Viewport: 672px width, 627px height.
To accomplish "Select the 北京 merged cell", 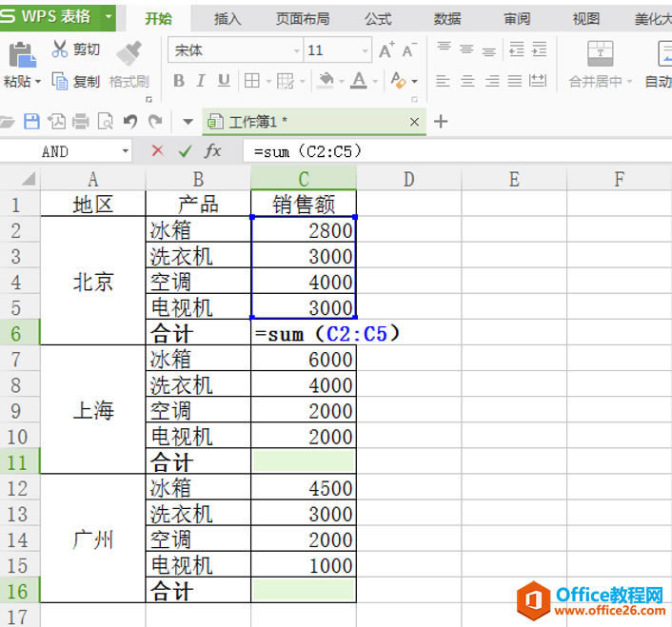I will click(93, 281).
